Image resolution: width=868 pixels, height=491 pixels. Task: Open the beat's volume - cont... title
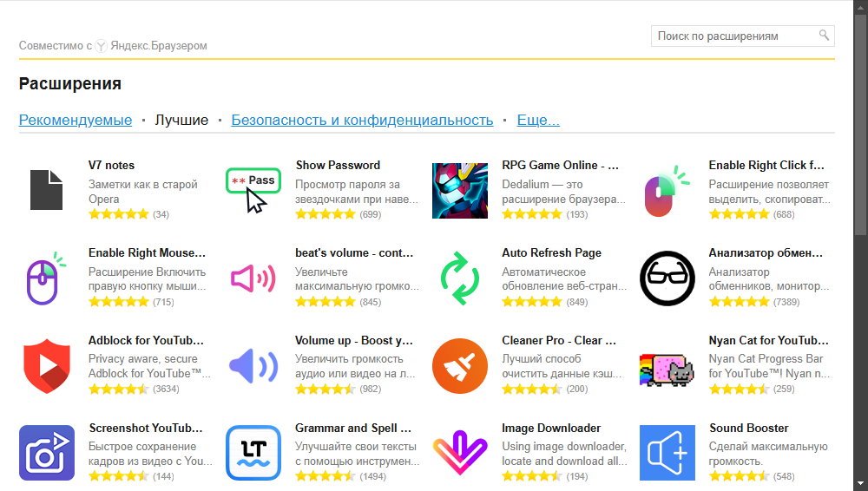click(354, 253)
